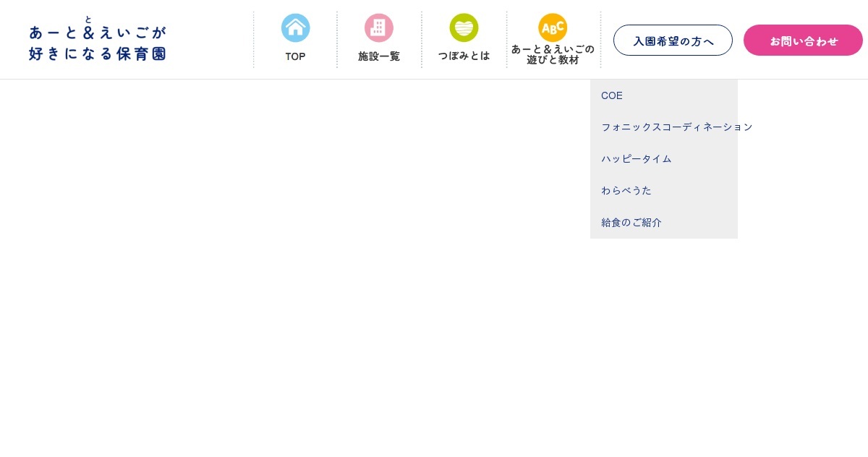Click the pink お問い合わせ button
868x457 pixels.
click(803, 40)
